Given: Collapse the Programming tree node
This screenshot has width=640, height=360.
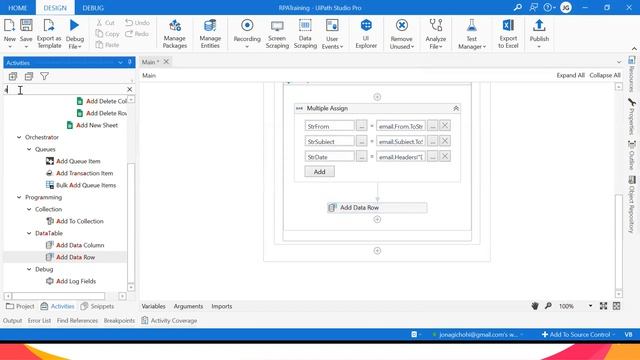Looking at the screenshot, I should (x=19, y=197).
